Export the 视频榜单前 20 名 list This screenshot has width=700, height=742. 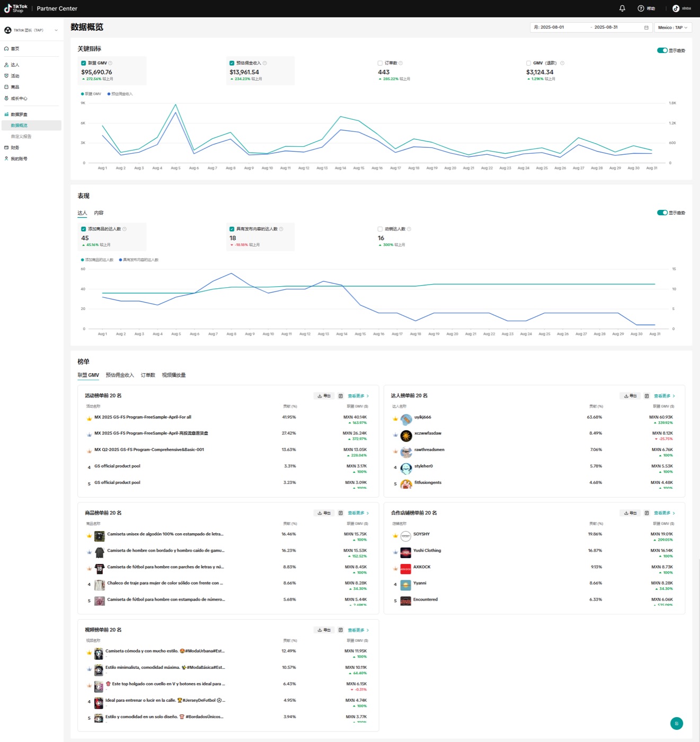[x=324, y=630]
